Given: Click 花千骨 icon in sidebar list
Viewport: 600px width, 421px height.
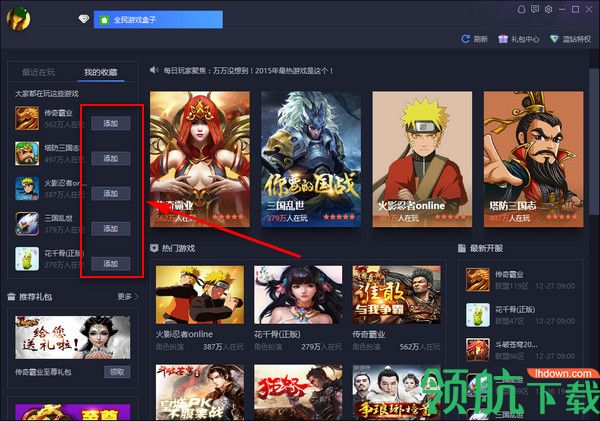Looking at the screenshot, I should 27,259.
